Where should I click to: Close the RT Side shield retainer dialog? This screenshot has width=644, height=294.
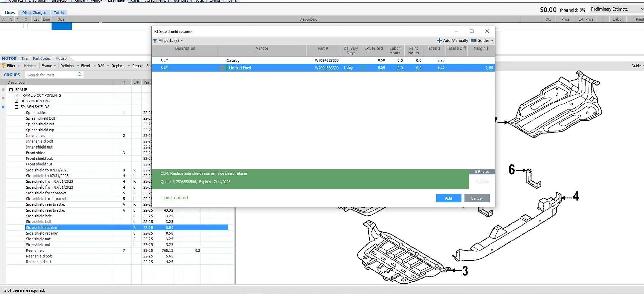click(487, 31)
